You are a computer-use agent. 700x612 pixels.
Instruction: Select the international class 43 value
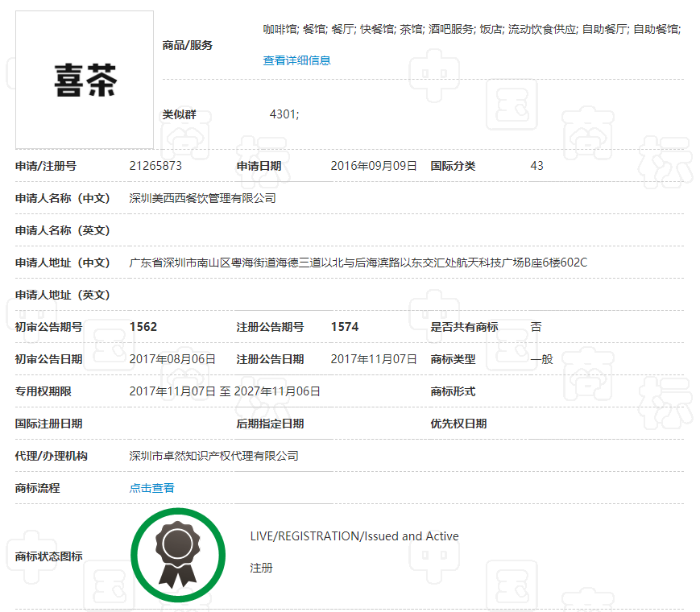536,166
